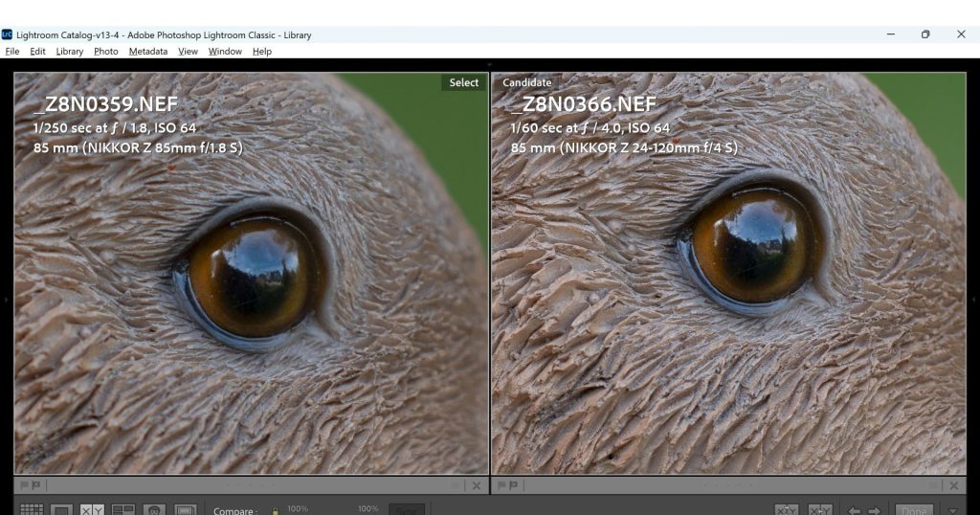Select the XY Compare view icon

tap(92, 510)
